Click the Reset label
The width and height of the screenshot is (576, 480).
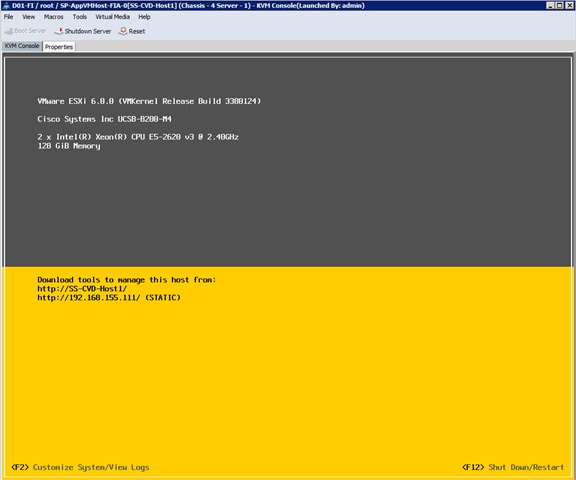tap(137, 32)
